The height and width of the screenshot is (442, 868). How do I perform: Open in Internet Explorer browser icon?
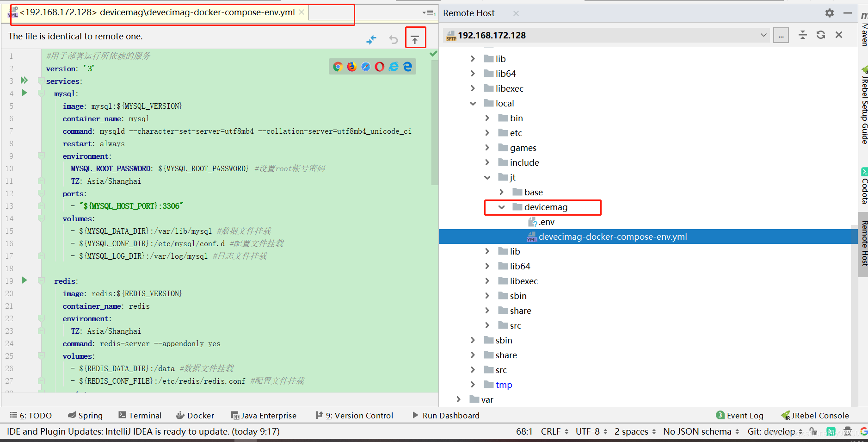394,67
